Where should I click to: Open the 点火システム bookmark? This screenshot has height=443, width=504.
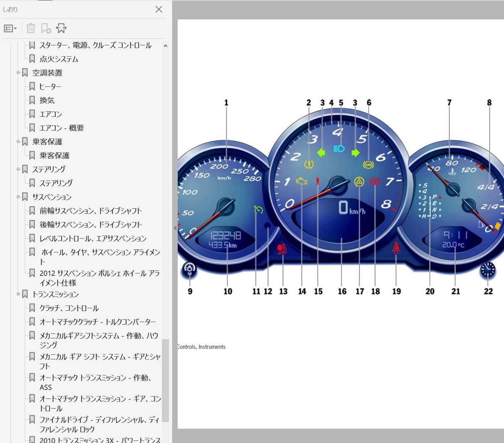click(59, 59)
